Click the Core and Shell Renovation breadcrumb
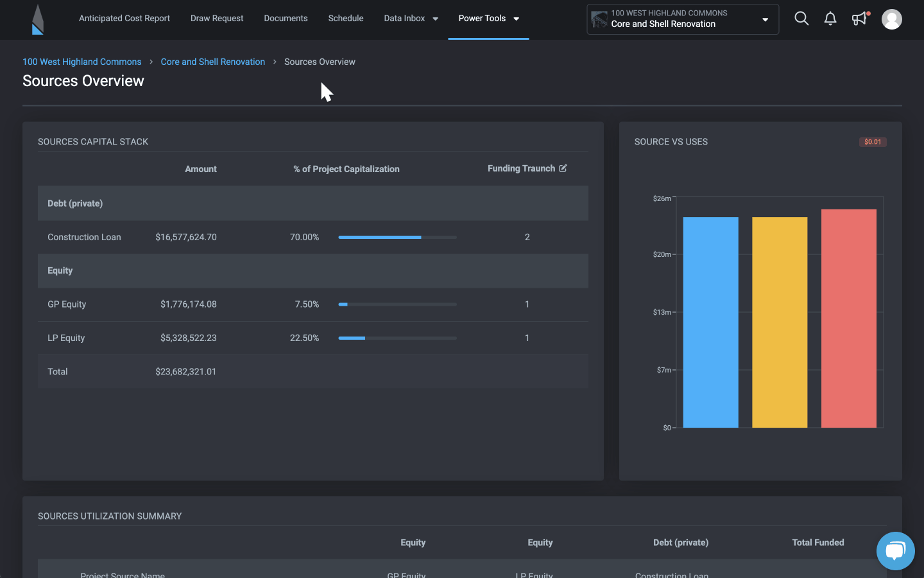 coord(212,61)
